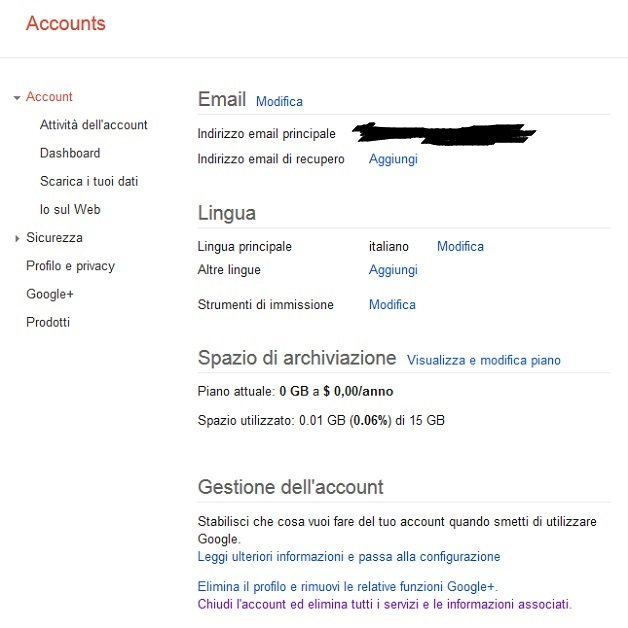
Task: Open Prodotti sidebar item
Action: point(48,322)
